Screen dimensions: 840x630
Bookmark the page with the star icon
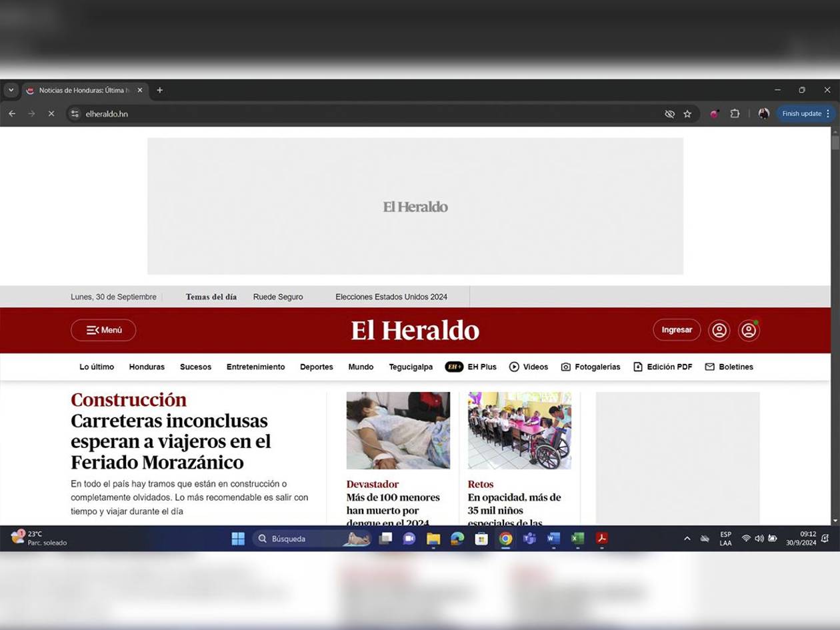[687, 114]
